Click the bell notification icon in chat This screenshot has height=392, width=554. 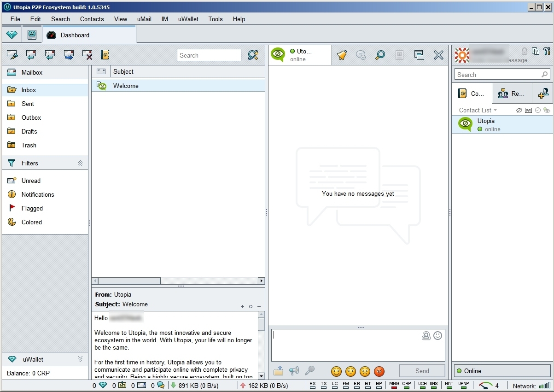pos(342,55)
